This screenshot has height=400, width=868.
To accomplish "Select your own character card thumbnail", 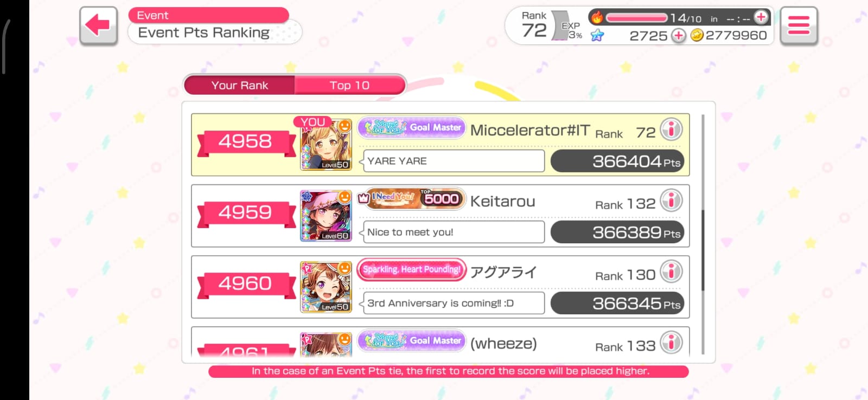I will pos(326,145).
